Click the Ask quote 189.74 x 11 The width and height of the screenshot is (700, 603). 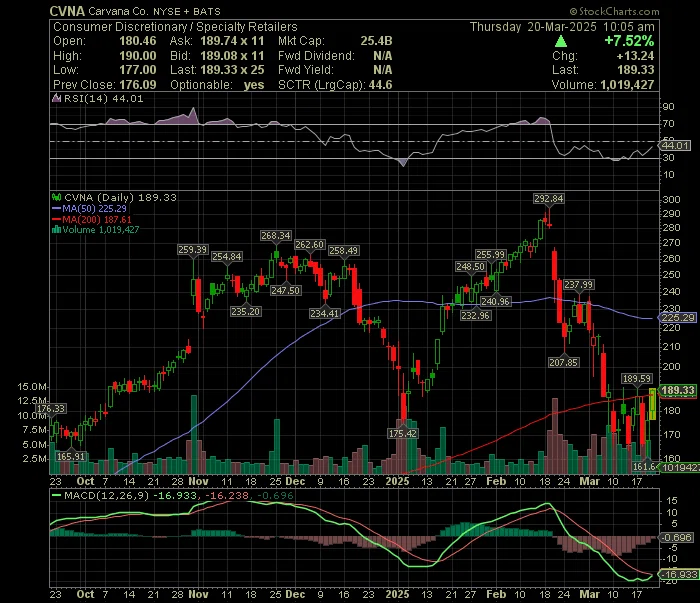pos(232,41)
